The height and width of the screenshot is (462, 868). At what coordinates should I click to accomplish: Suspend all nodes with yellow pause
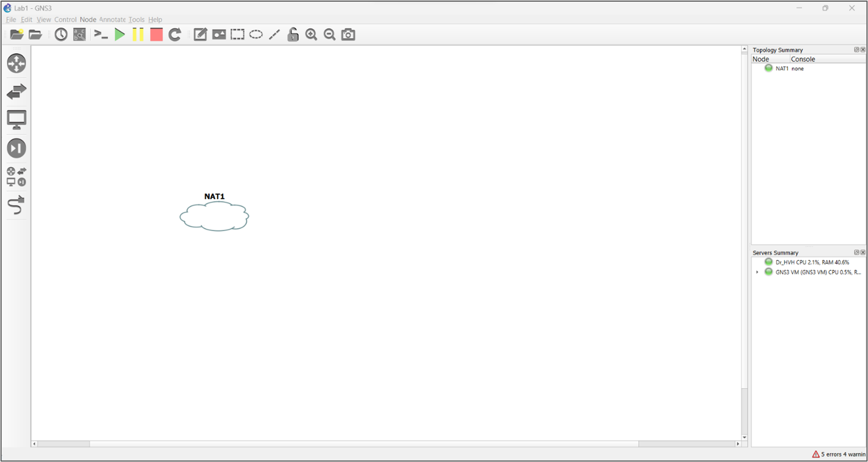(x=138, y=34)
